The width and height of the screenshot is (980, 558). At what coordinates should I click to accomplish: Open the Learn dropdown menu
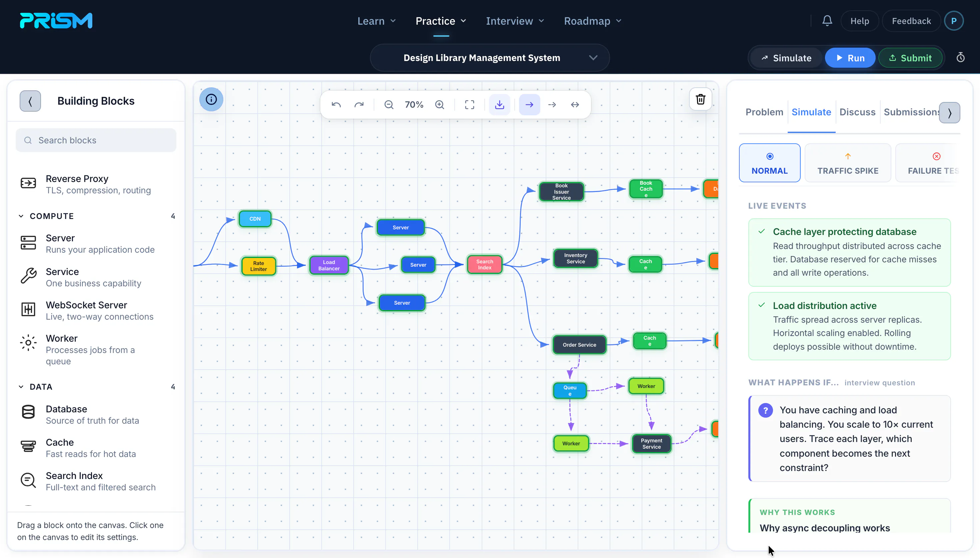[376, 21]
